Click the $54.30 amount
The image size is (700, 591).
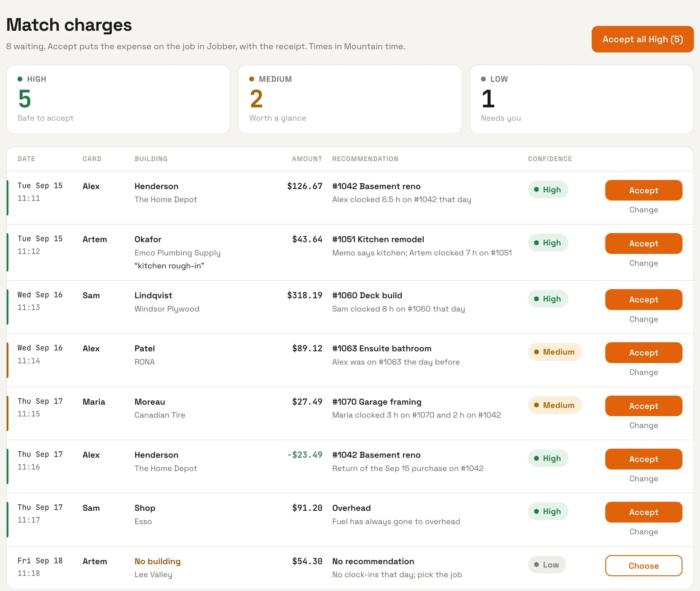tap(307, 561)
